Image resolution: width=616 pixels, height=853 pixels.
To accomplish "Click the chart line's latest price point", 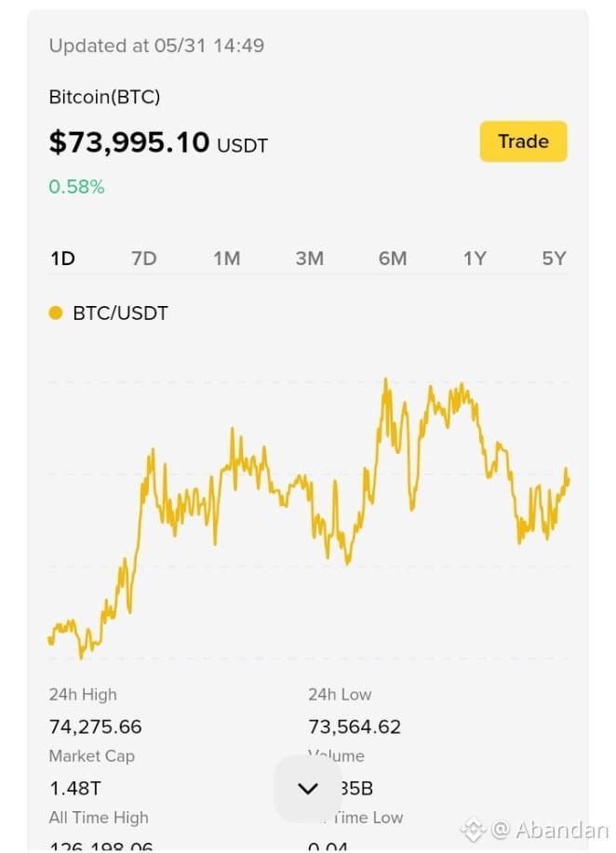I will (568, 480).
